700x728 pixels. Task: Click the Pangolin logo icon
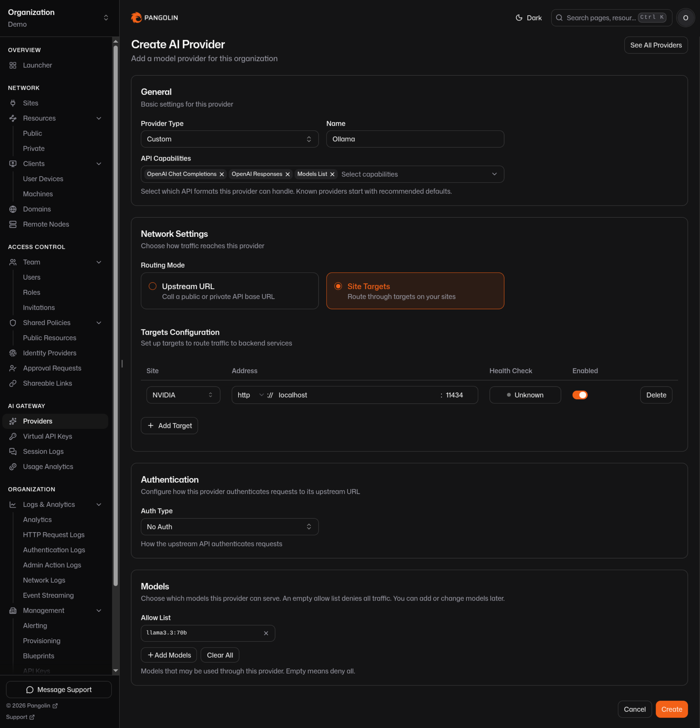pyautogui.click(x=136, y=18)
